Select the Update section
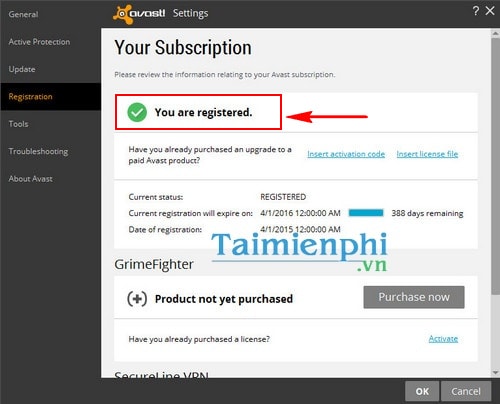The height and width of the screenshot is (404, 500). pyautogui.click(x=22, y=69)
